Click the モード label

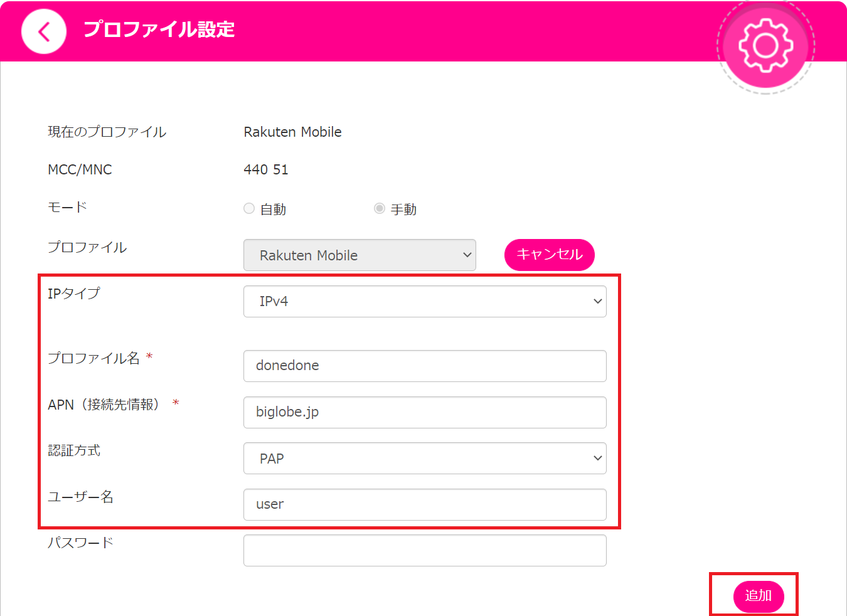[67, 207]
